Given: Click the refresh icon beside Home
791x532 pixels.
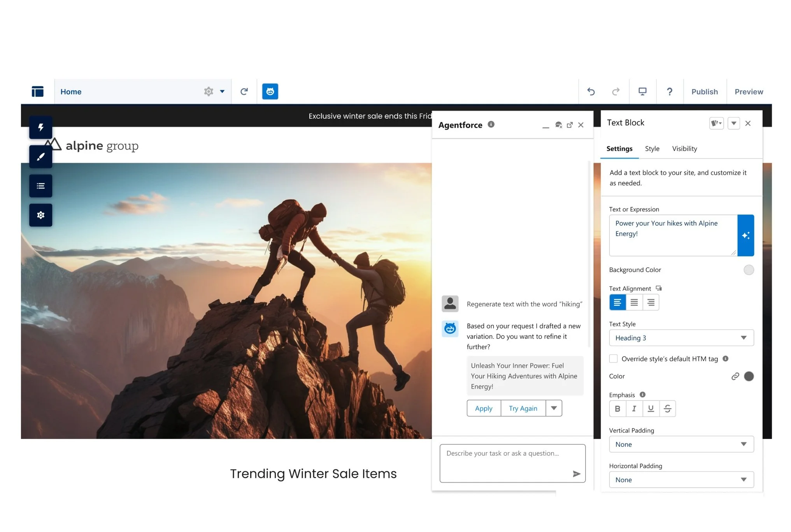Looking at the screenshot, I should point(244,91).
